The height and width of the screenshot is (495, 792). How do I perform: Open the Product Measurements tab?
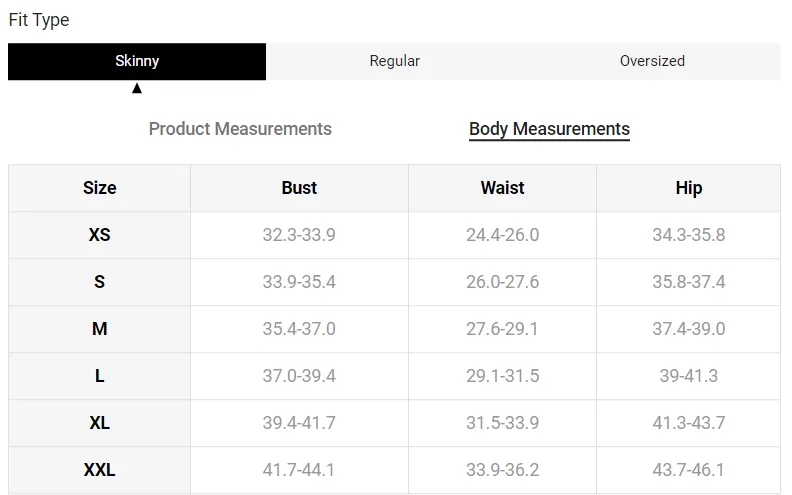tap(240, 129)
